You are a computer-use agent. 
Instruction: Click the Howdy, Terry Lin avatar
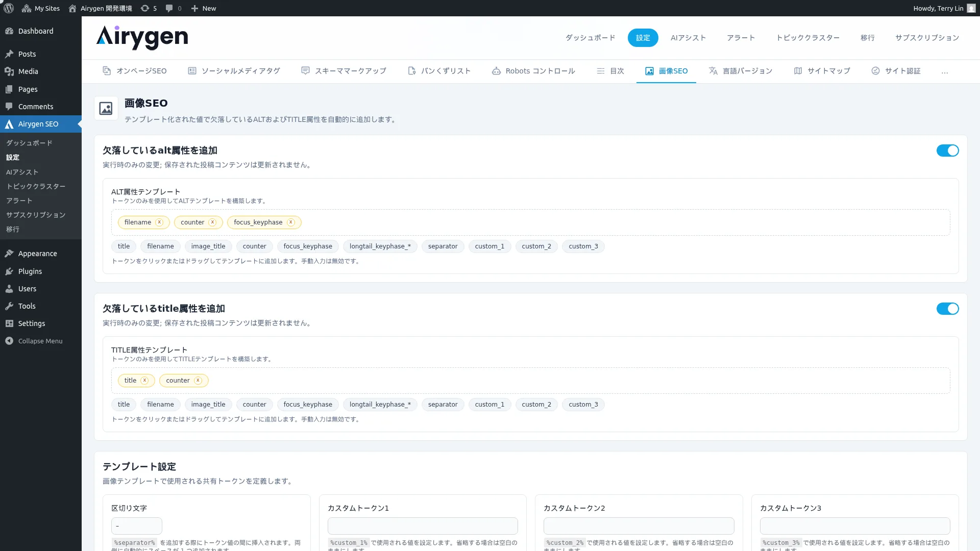pyautogui.click(x=971, y=8)
